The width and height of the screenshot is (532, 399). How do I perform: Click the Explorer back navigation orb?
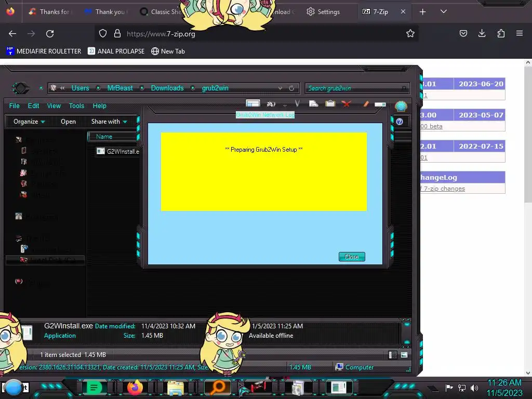click(x=21, y=88)
